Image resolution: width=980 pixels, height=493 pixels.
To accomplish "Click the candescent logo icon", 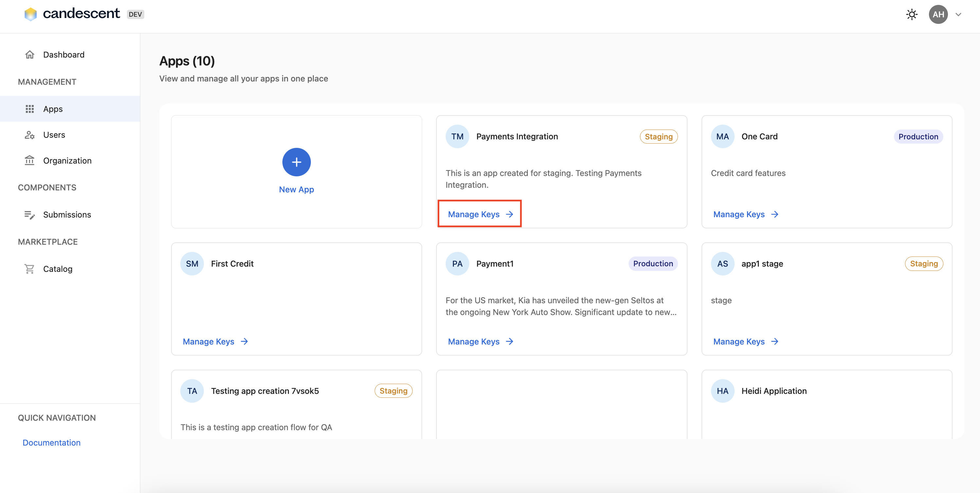I will (30, 14).
